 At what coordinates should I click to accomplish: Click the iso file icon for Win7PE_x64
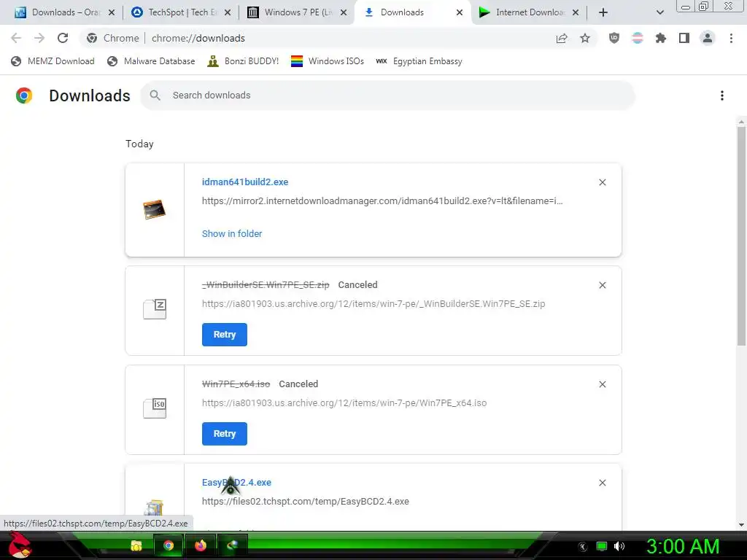pos(155,408)
